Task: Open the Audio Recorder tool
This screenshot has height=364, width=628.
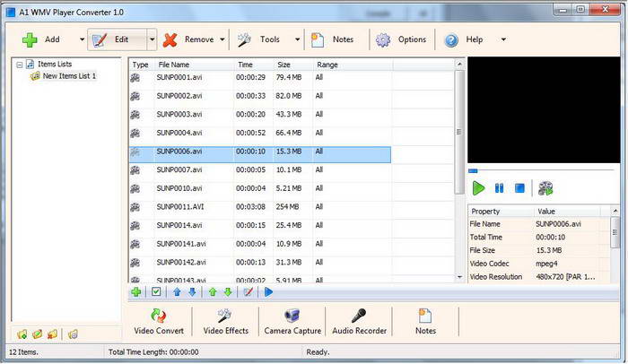Action: tap(359, 322)
